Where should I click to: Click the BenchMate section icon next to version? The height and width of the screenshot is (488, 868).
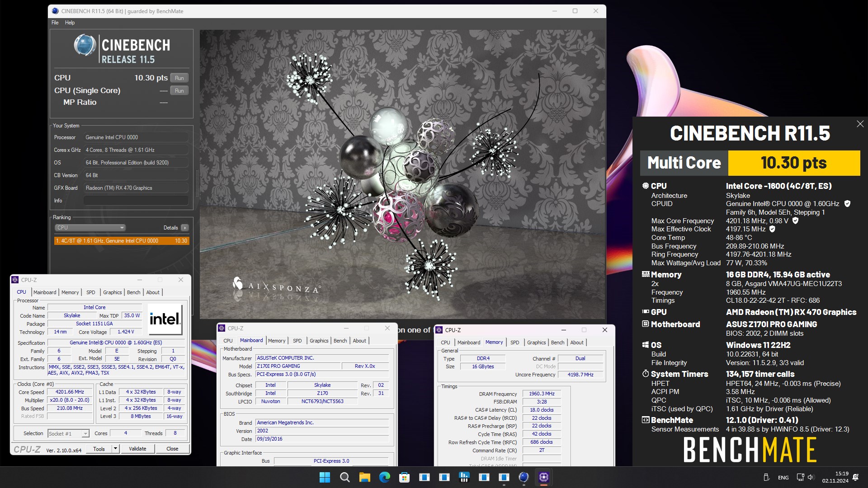tap(646, 420)
